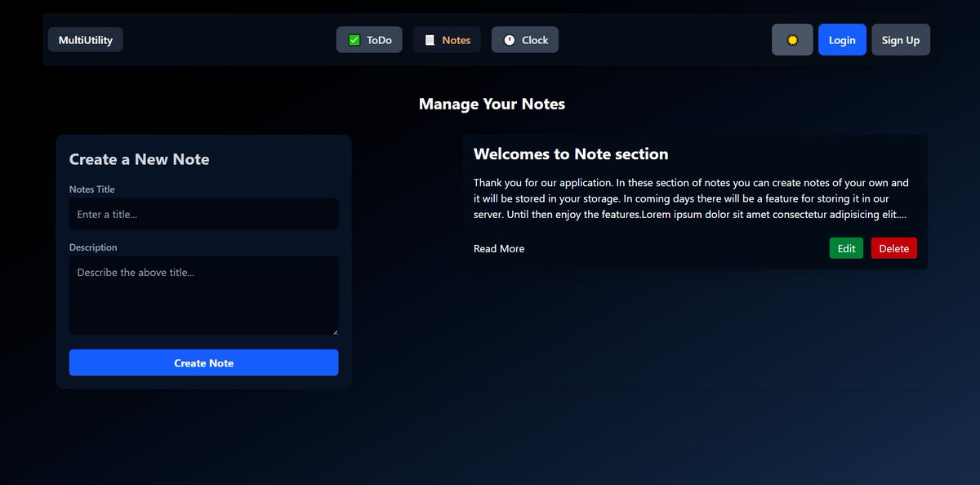The image size is (980, 485).
Task: Click the Notes Title field label
Action: (x=92, y=189)
